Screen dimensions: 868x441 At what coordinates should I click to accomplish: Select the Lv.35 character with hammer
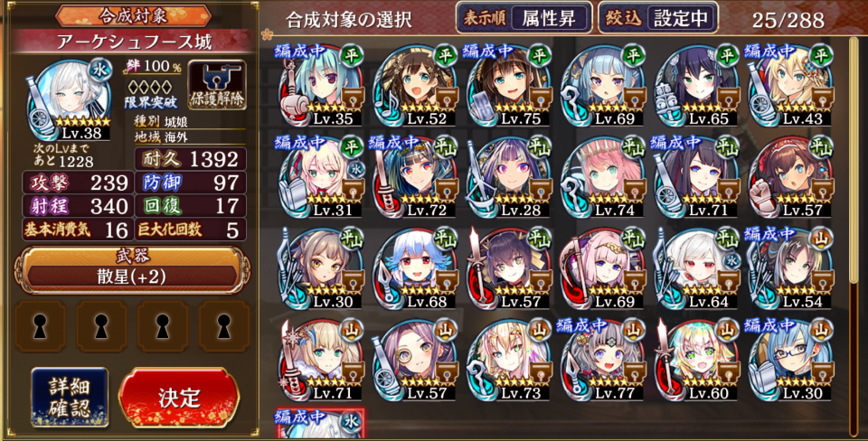(322, 86)
